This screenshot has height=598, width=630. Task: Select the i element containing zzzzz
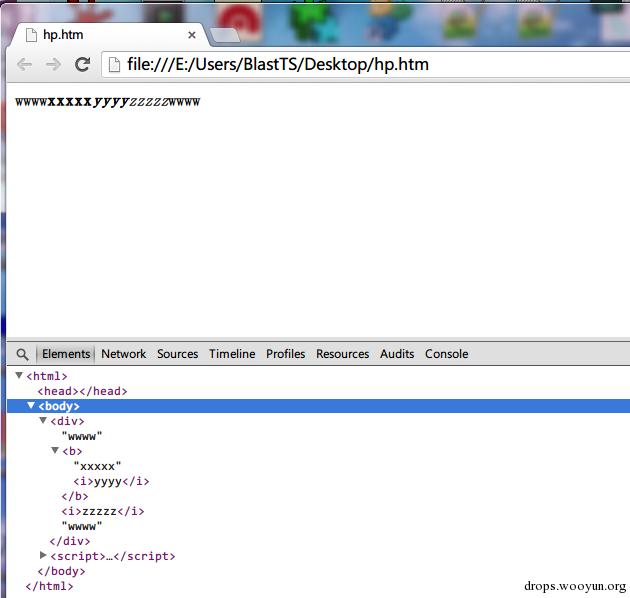click(x=102, y=511)
